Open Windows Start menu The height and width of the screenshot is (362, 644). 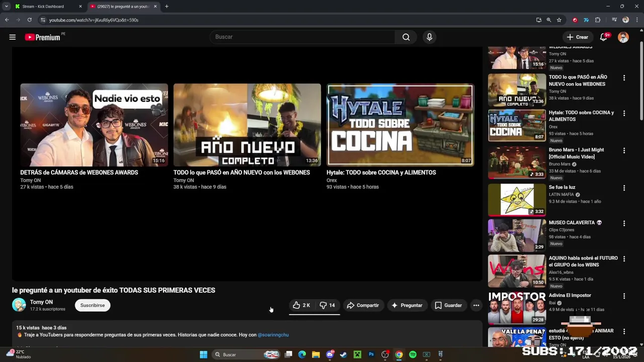point(203,354)
